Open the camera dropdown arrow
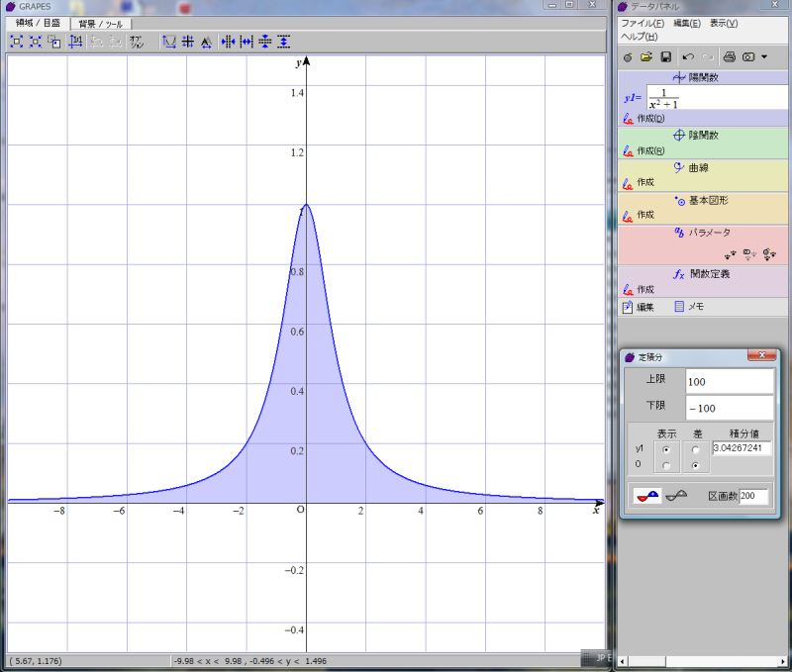792x672 pixels. (x=764, y=57)
